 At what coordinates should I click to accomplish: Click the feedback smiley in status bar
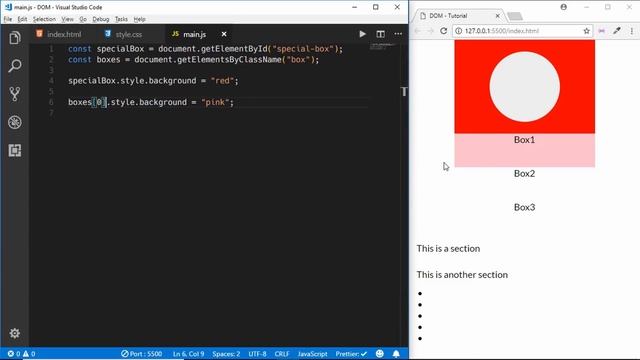(x=380, y=354)
